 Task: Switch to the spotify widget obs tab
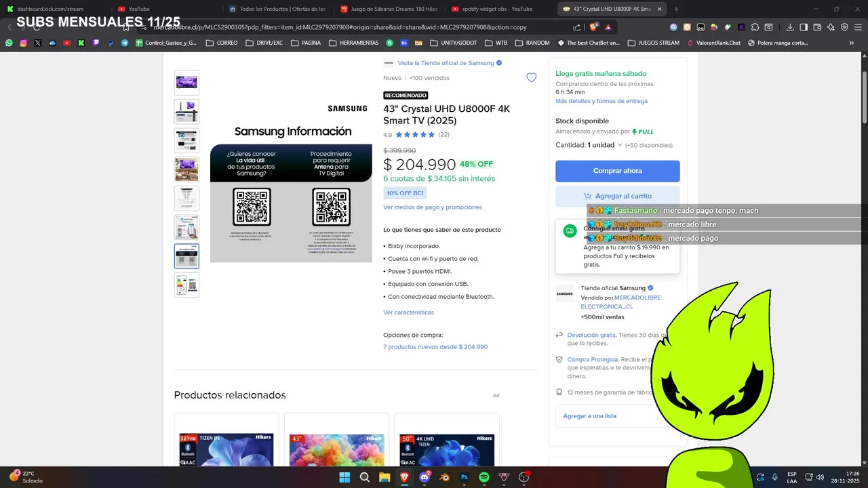[499, 9]
